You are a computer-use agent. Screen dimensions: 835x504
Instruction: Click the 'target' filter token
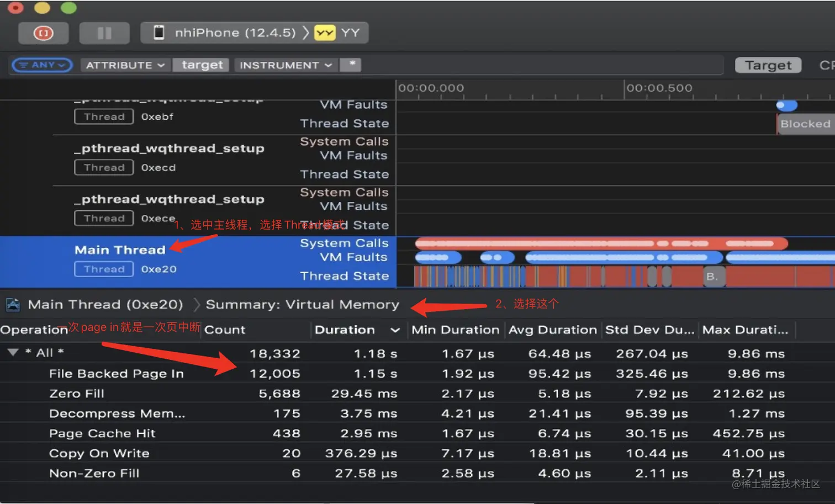(202, 65)
